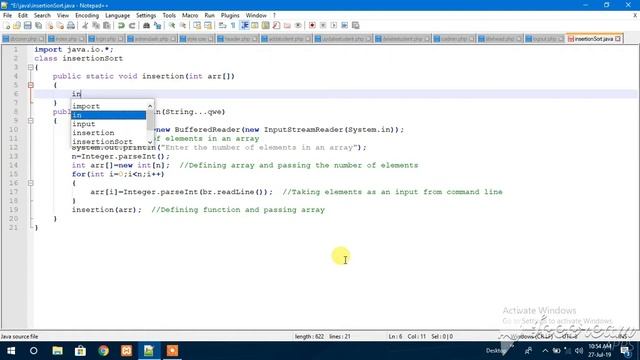Switch to the insertionSort.java tab
Screen dimensions: 640x360
pyautogui.click(x=593, y=39)
